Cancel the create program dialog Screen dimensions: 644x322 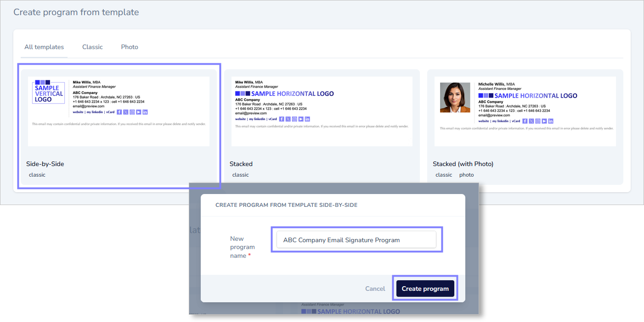tap(375, 289)
